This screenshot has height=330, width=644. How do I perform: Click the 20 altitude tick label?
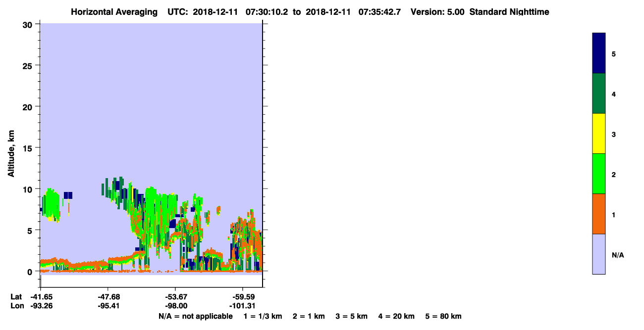pos(28,106)
